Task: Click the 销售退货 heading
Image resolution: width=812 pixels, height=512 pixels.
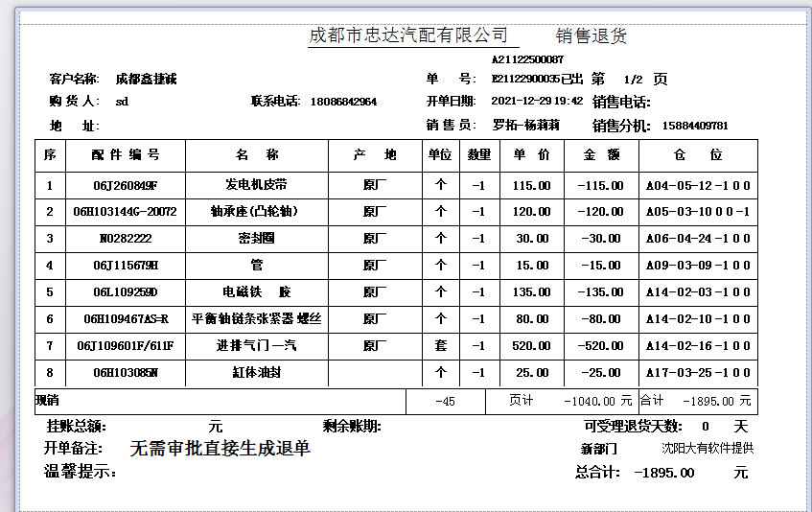Action: (x=591, y=36)
